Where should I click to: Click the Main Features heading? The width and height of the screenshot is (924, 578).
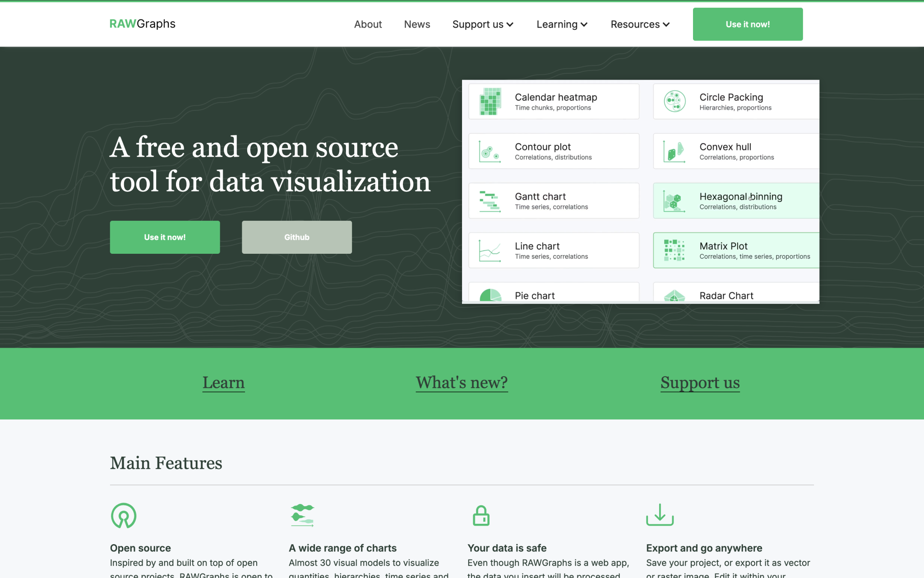(166, 463)
